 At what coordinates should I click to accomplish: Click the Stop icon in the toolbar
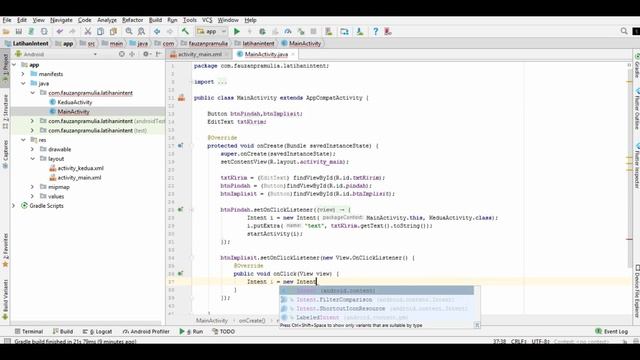point(313,31)
